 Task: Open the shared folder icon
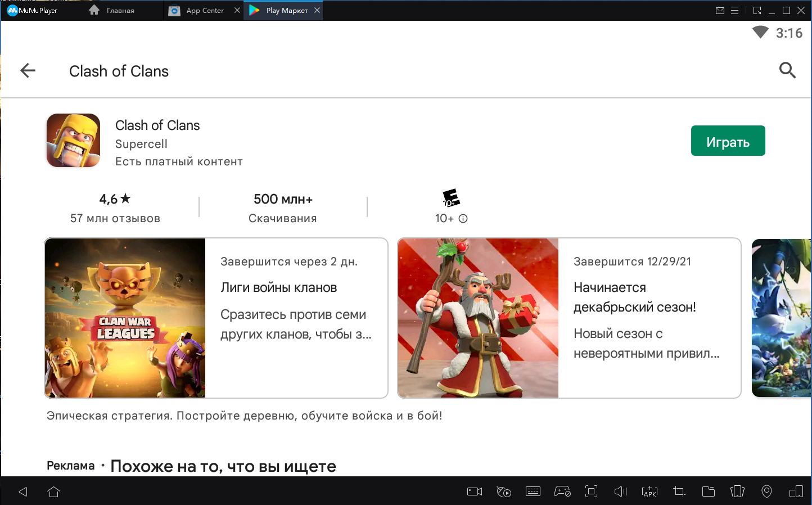709,492
